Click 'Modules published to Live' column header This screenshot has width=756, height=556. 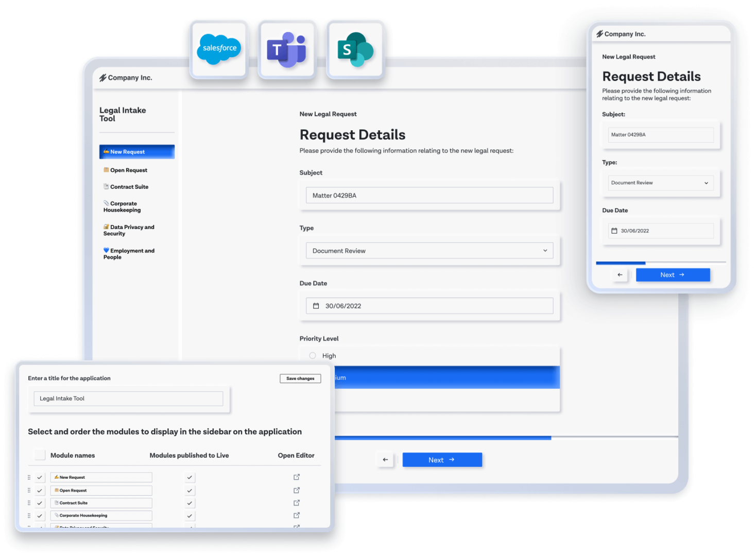189,455
